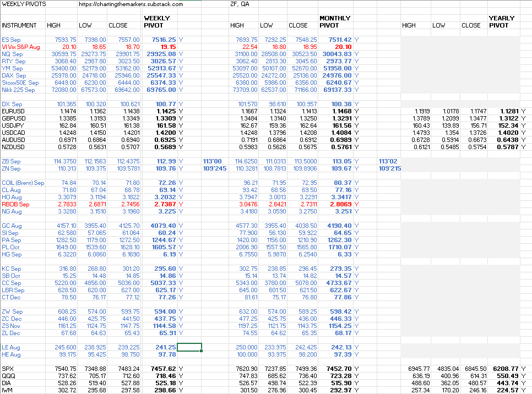
Task: Select the ZC Dec instrument cell
Action: (x=12, y=319)
